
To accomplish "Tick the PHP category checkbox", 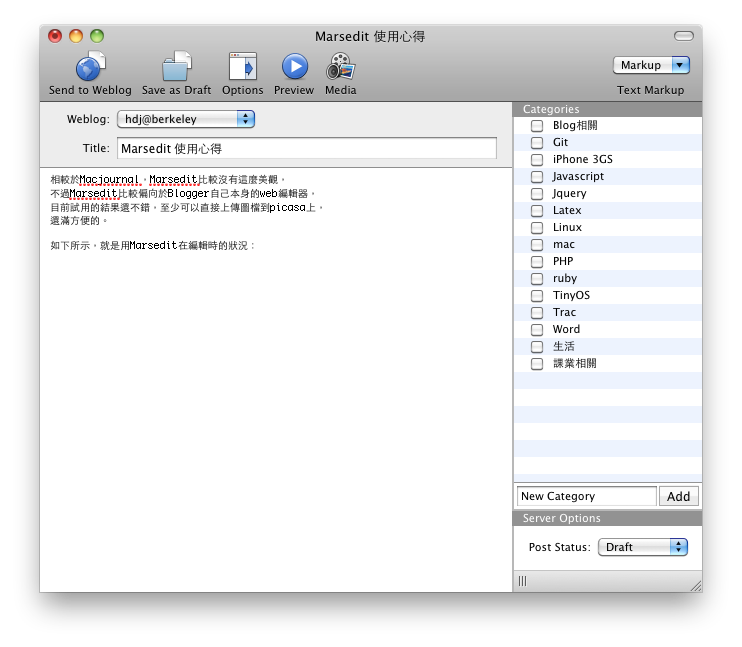I will 537,262.
